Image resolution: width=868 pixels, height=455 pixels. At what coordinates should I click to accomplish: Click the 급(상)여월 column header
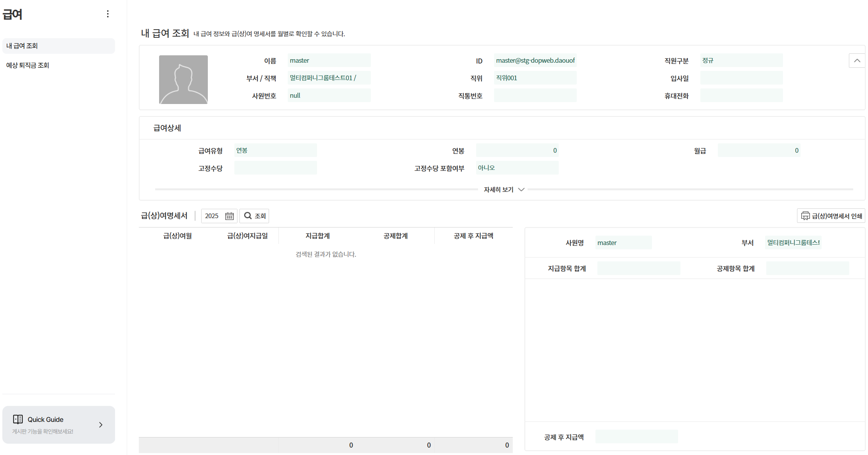[177, 236]
